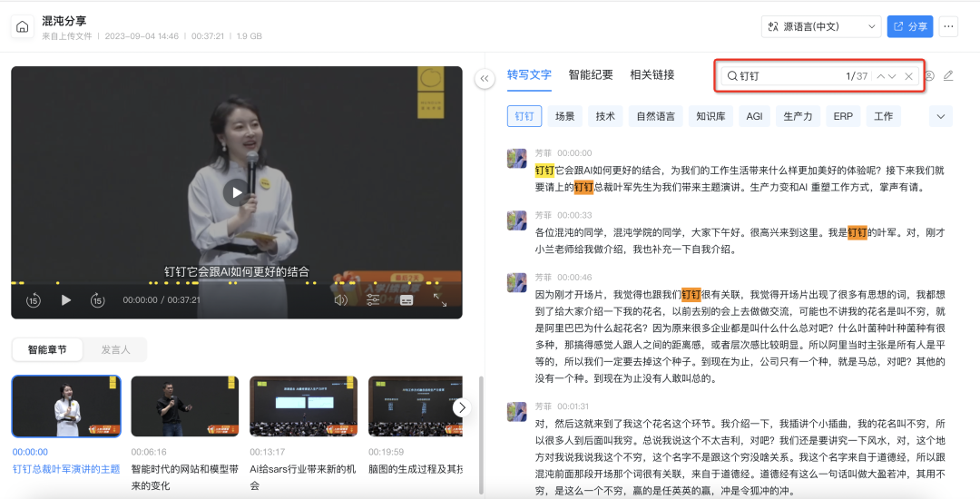Viewport: 980px width, 499px height.
Task: Click the pencil edit transcript icon
Action: point(948,75)
